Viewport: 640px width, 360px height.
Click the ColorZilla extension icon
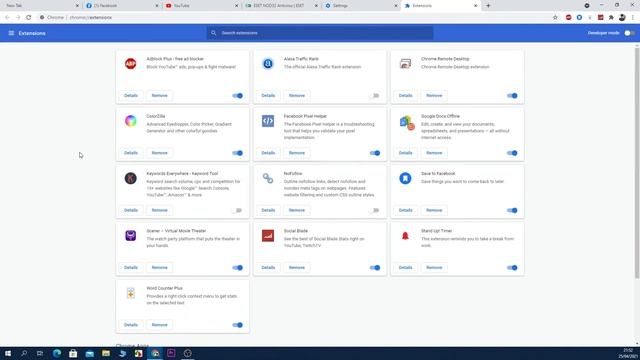point(131,121)
